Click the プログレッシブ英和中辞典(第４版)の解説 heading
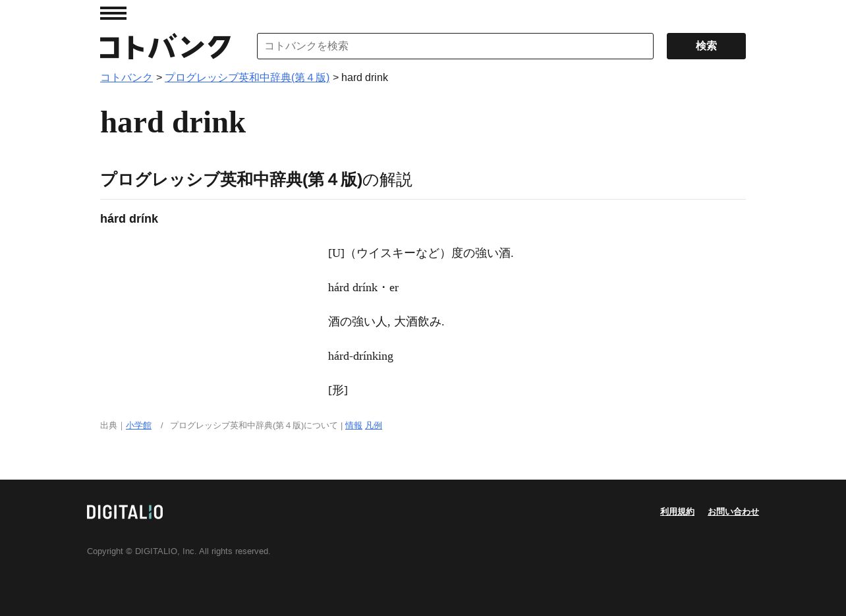Screen dimensions: 846x616 tap(256, 180)
